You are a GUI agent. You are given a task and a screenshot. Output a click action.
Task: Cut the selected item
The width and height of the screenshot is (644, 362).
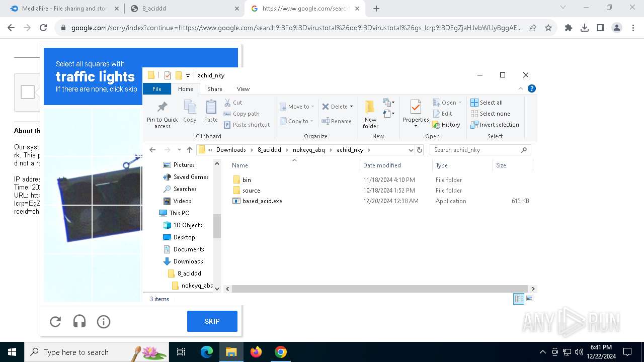click(x=233, y=103)
